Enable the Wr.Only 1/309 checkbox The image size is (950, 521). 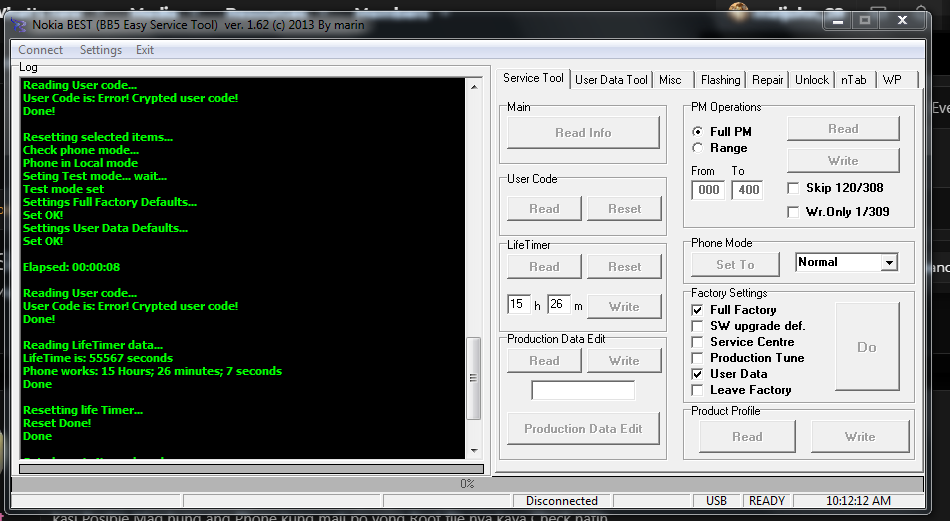point(793,211)
